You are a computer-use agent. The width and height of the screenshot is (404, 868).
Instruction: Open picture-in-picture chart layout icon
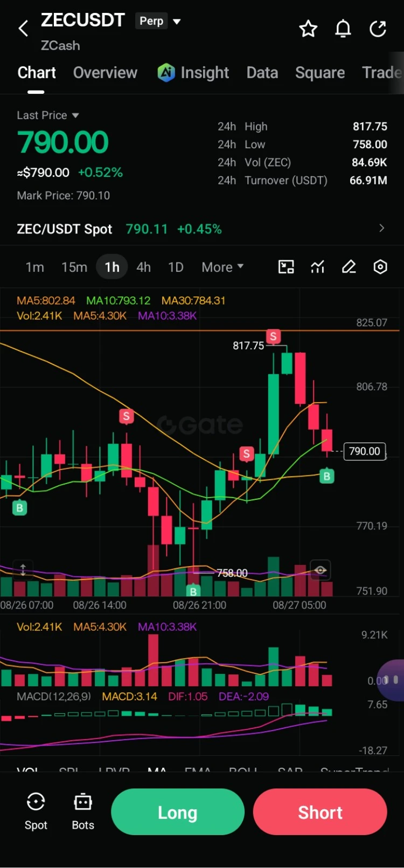286,267
